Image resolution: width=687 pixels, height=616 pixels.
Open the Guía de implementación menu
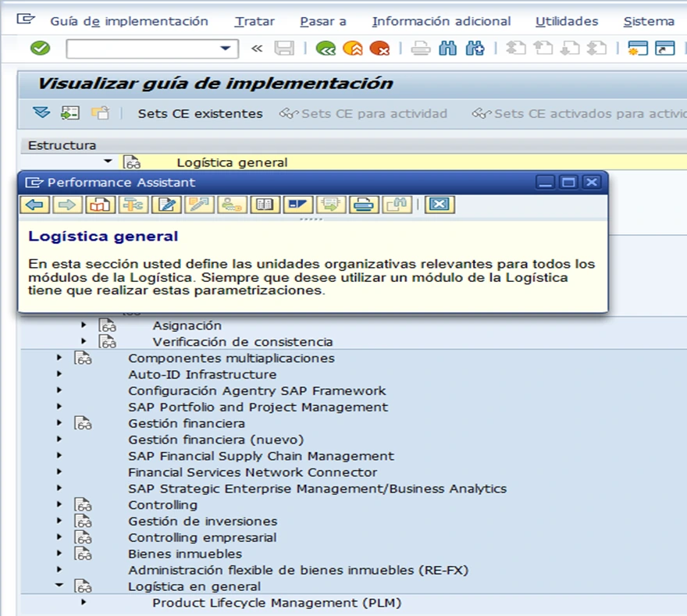click(x=130, y=21)
